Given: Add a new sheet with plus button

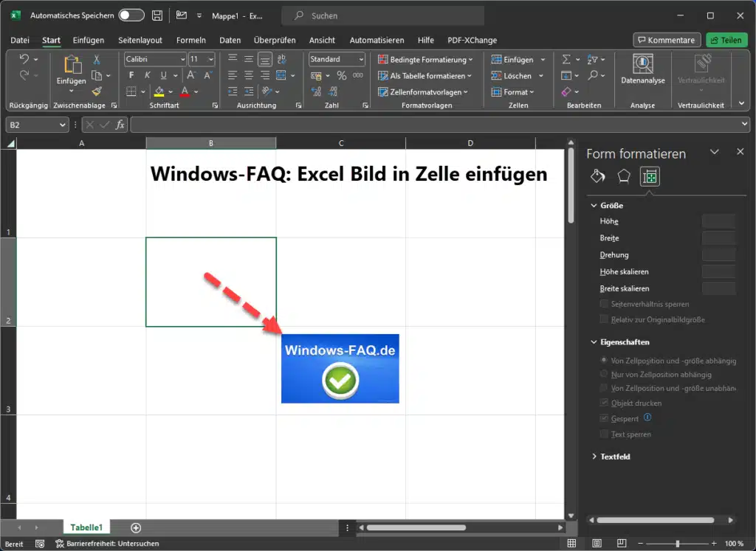Looking at the screenshot, I should pos(136,528).
